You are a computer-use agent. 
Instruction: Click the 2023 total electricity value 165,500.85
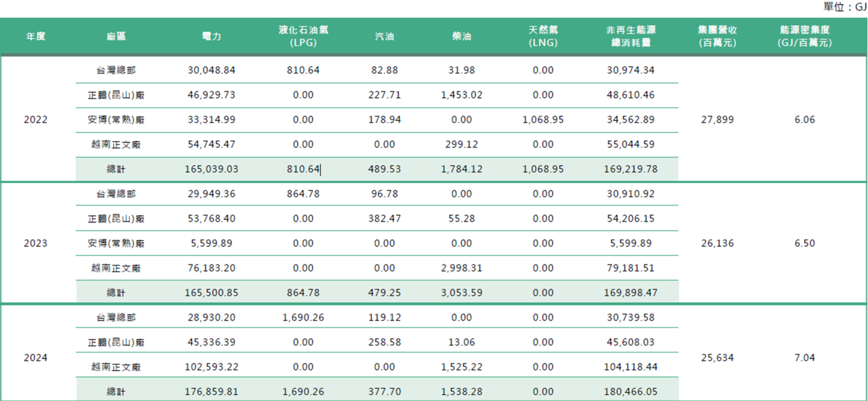[x=212, y=293]
